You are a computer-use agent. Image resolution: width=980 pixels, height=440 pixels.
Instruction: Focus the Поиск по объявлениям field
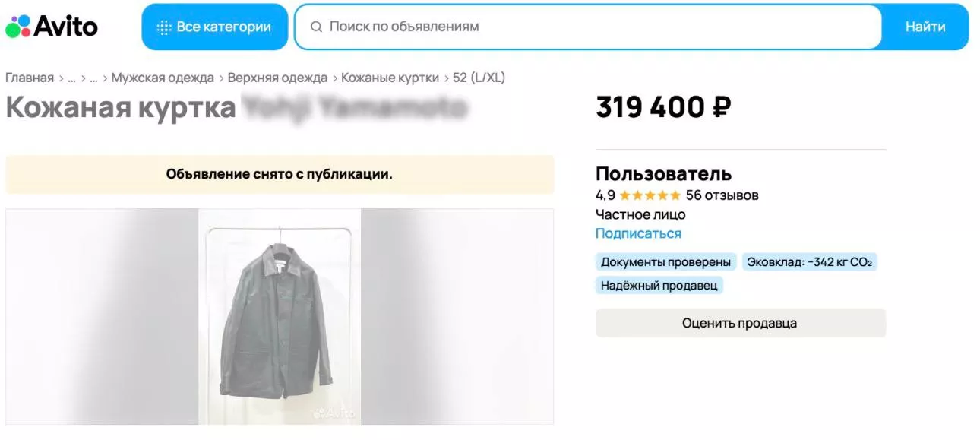pyautogui.click(x=593, y=27)
